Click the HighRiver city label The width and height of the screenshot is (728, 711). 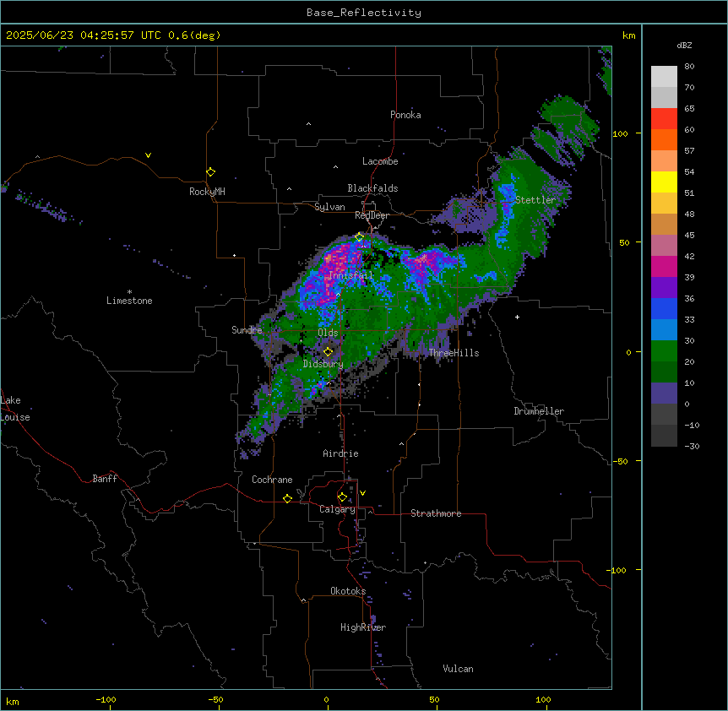tap(363, 627)
